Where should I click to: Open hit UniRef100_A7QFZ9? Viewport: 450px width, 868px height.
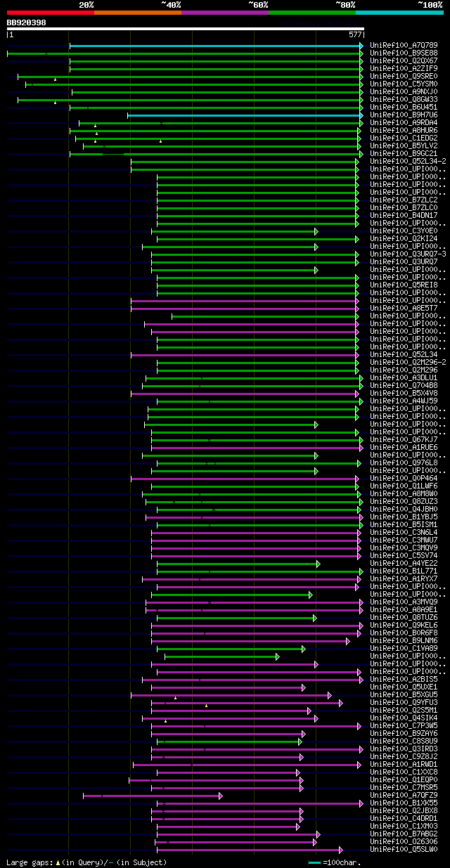coord(404,796)
